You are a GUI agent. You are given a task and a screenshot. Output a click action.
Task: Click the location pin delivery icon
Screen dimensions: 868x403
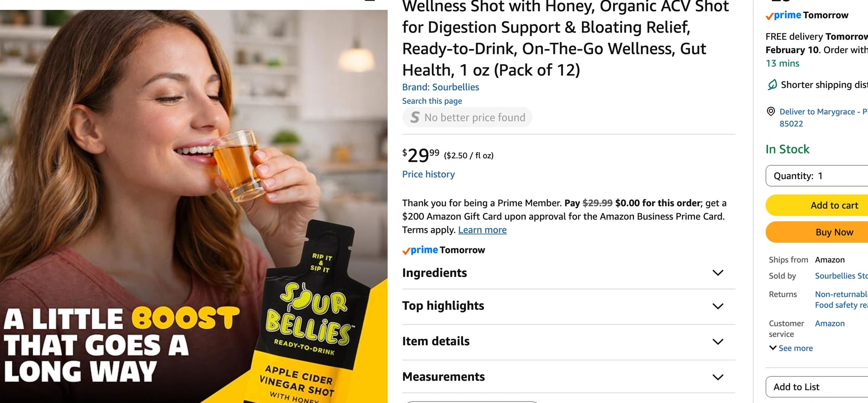coord(771,111)
